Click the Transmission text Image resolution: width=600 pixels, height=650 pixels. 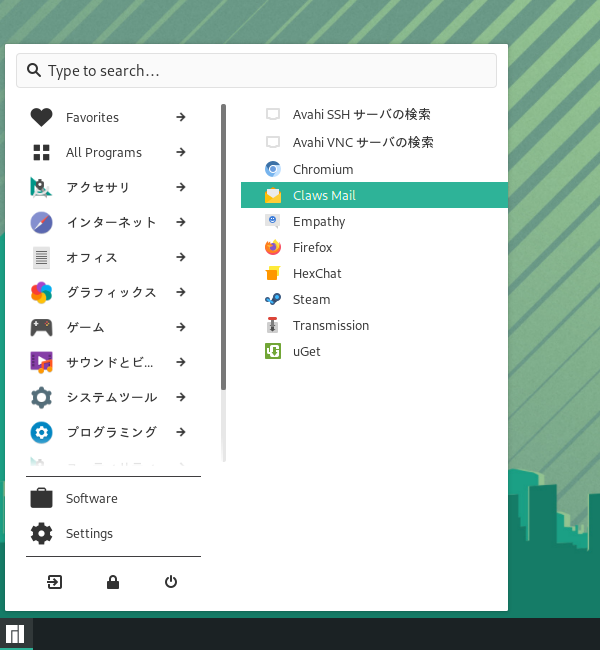click(331, 326)
